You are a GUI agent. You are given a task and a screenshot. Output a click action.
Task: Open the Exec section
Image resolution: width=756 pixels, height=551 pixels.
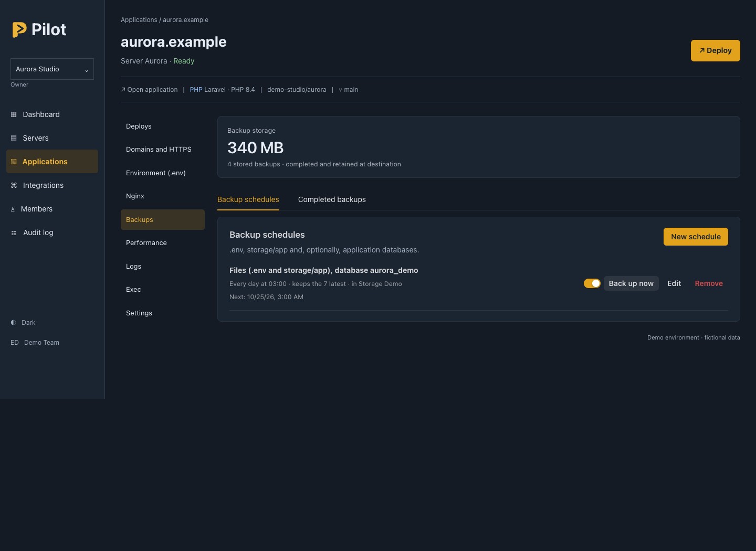pos(163,290)
